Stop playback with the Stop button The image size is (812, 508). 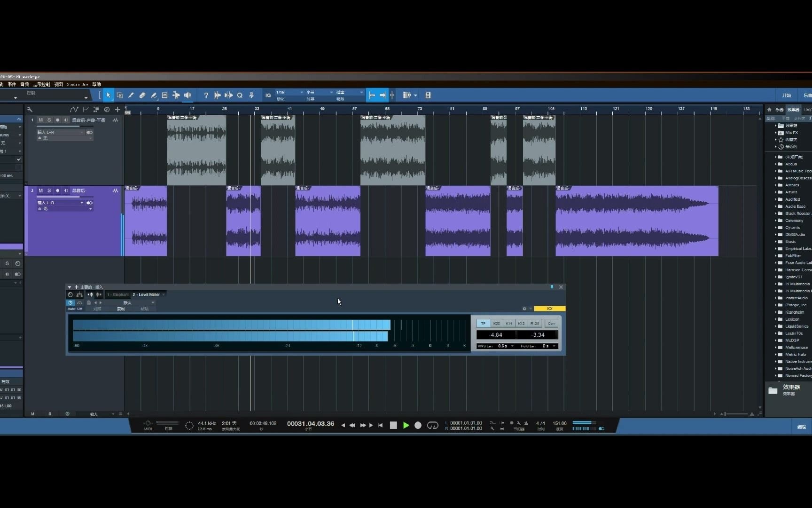(x=394, y=425)
